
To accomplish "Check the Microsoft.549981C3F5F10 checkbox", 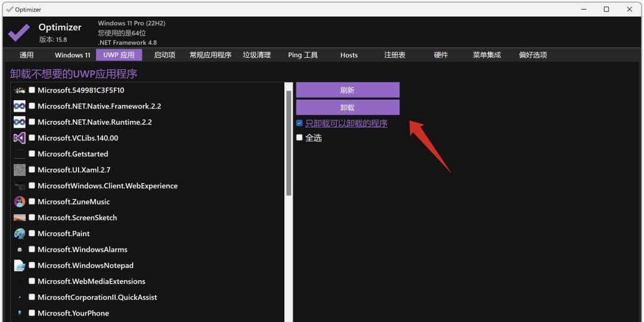I will click(32, 90).
